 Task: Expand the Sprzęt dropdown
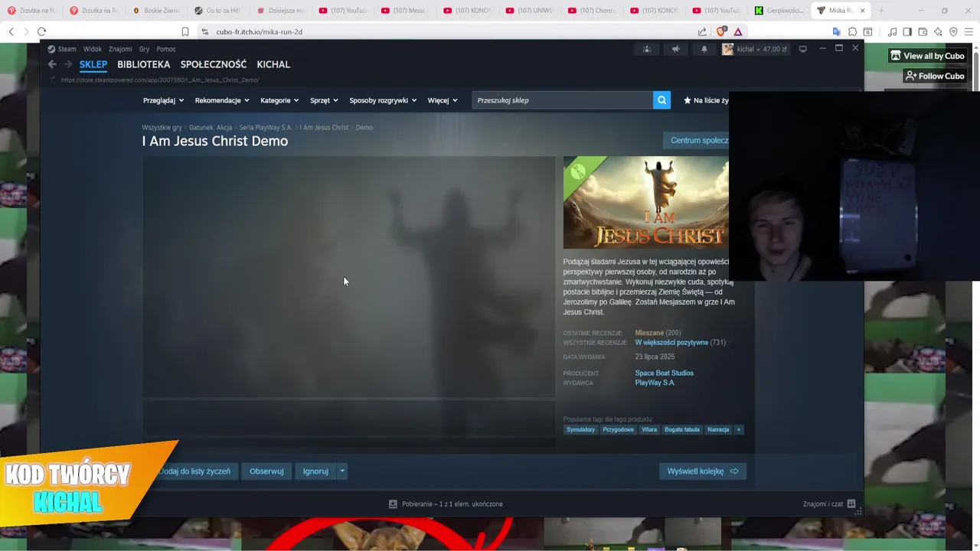pyautogui.click(x=324, y=100)
